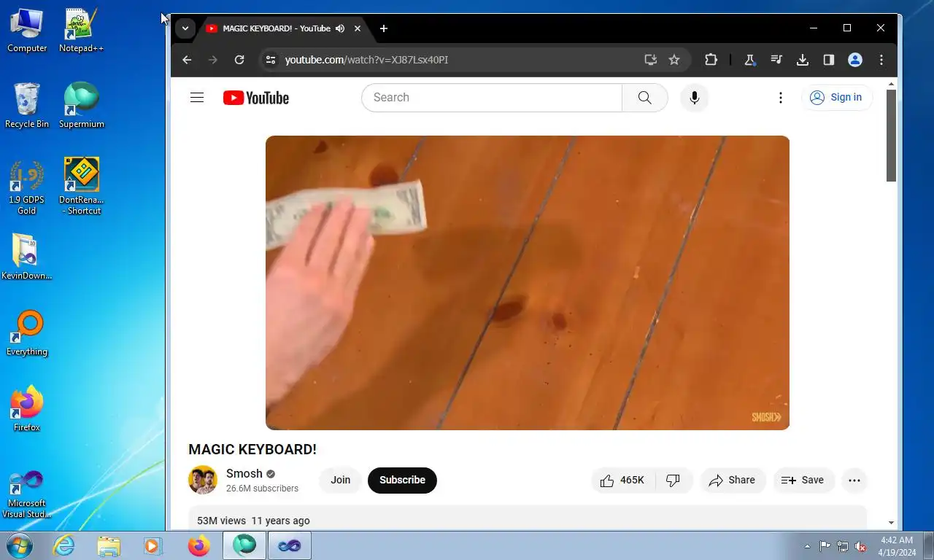Join the Smosh channel membership
The image size is (934, 560).
[x=340, y=481]
